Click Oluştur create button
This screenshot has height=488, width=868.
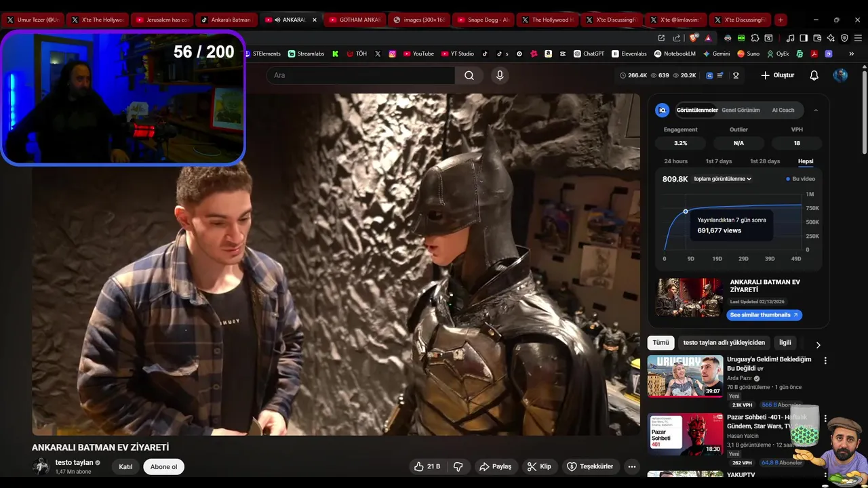[x=777, y=75]
